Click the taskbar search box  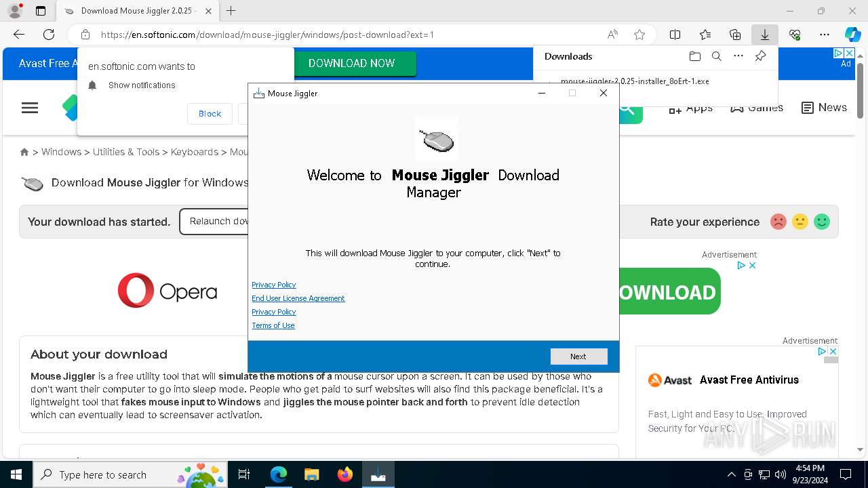[132, 474]
